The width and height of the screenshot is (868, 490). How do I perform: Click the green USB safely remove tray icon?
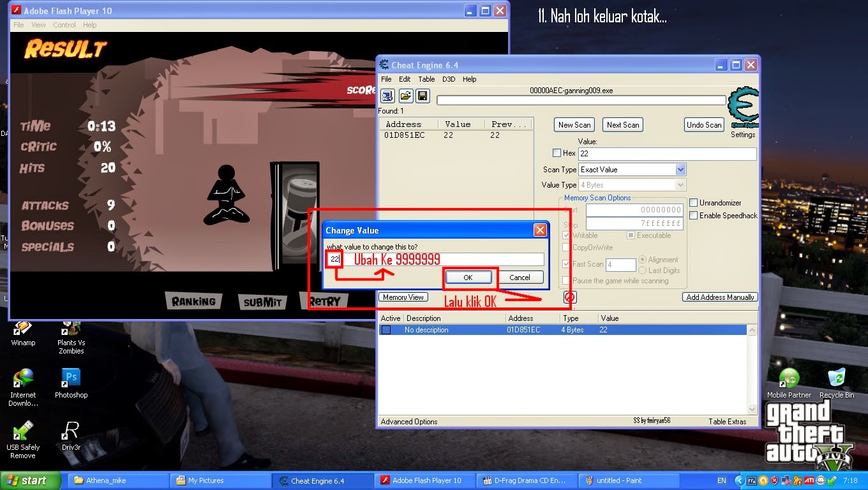(832, 480)
